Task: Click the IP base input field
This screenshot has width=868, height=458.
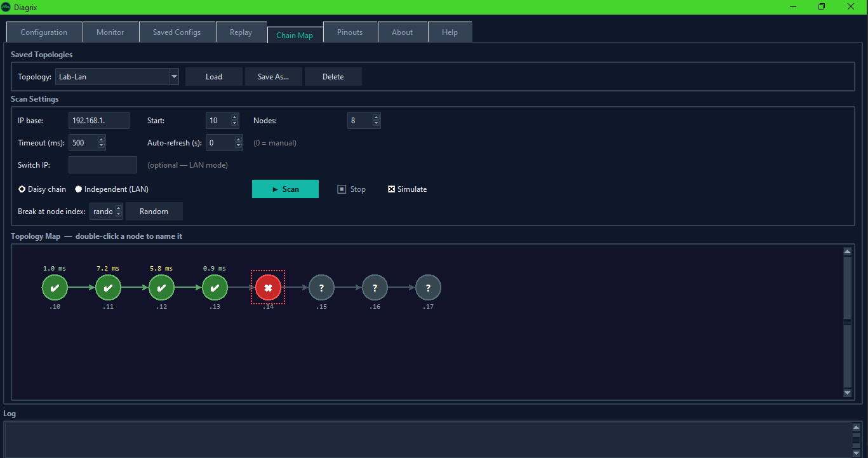Action: 98,121
